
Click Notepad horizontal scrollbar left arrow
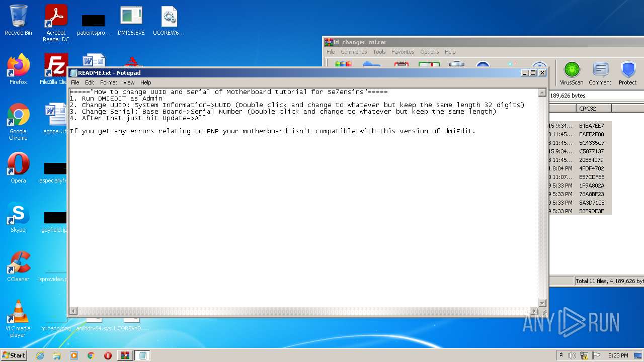(x=73, y=311)
